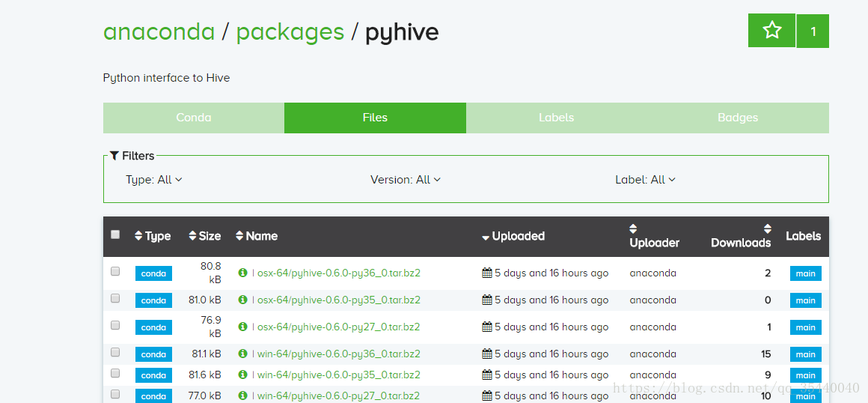Click the Filters funnel icon
This screenshot has width=868, height=403.
coord(114,156)
